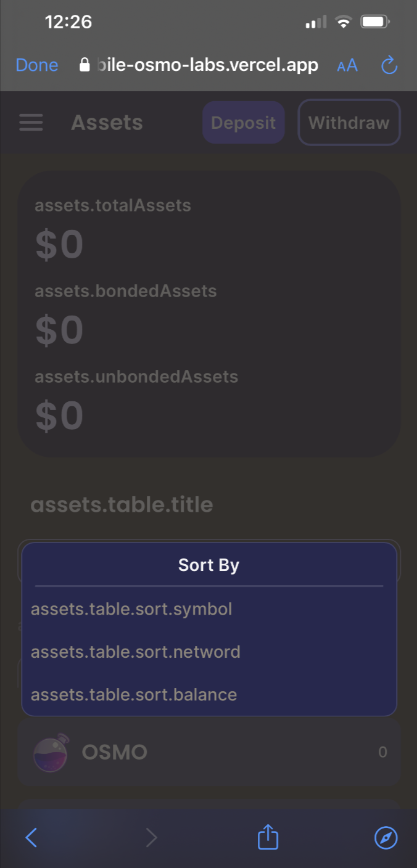Go back using the back arrow
Image resolution: width=417 pixels, height=868 pixels.
point(31,837)
